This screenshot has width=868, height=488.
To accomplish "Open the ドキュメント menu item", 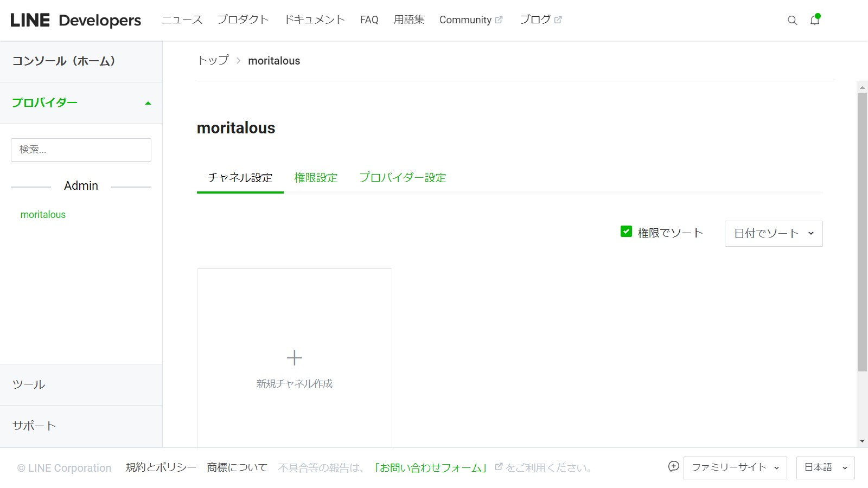I will [x=315, y=20].
